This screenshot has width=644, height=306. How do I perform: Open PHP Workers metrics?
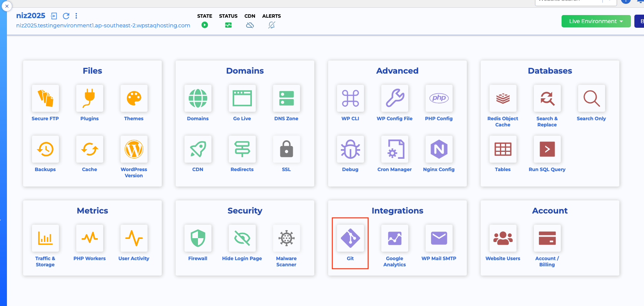pos(90,238)
